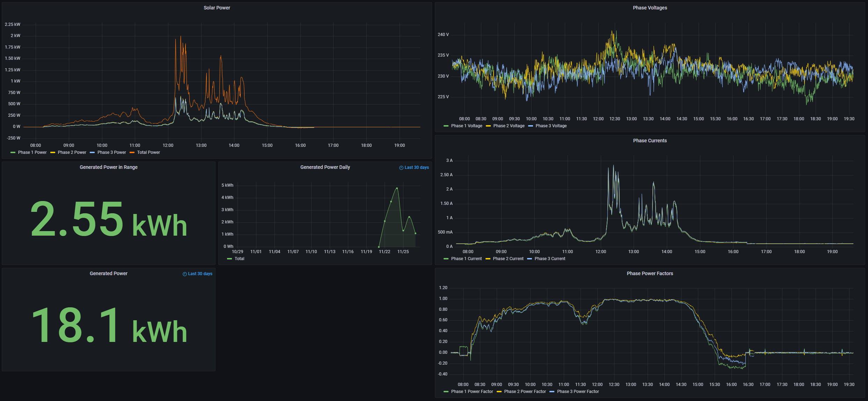Click the orange Total Power legend color line
868x401 pixels.
tap(132, 152)
